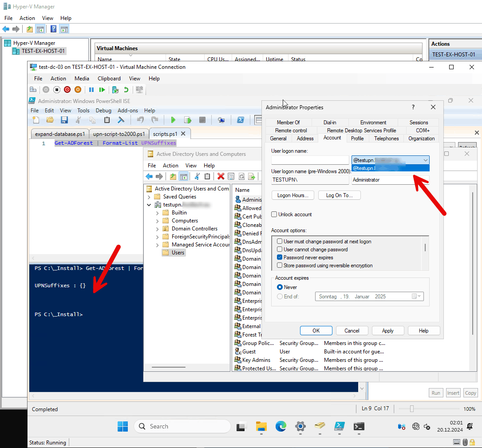Click OK in Administrator Properties dialog
Viewport: 482px width, 448px height.
[x=316, y=330]
